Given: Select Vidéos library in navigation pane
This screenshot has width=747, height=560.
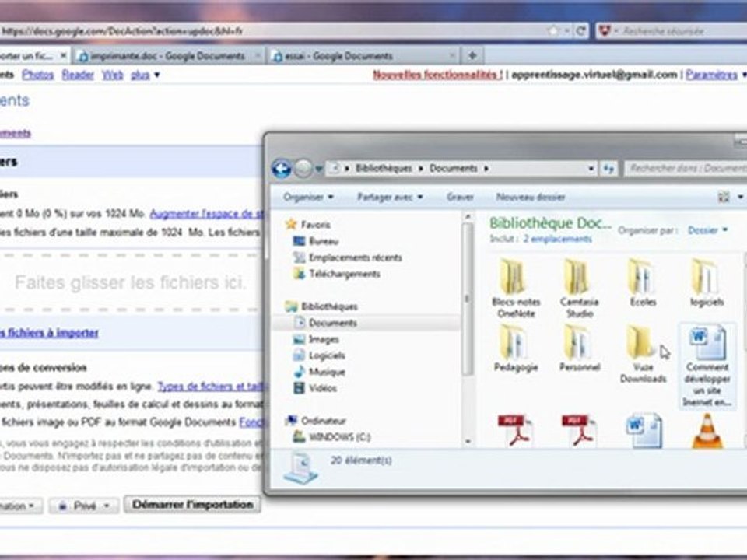Looking at the screenshot, I should click(323, 388).
